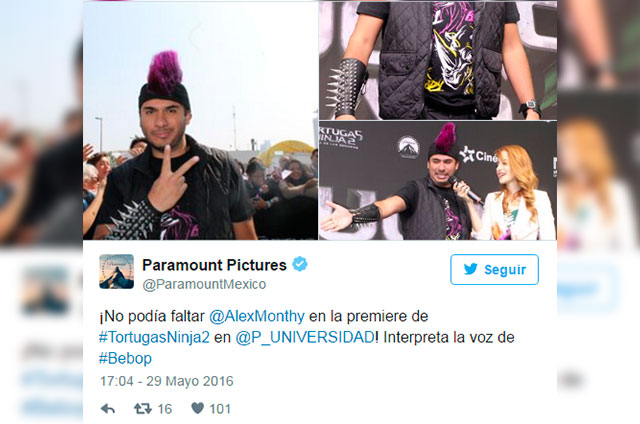Click the retweet count 16
This screenshot has width=640, height=424.
pyautogui.click(x=164, y=409)
